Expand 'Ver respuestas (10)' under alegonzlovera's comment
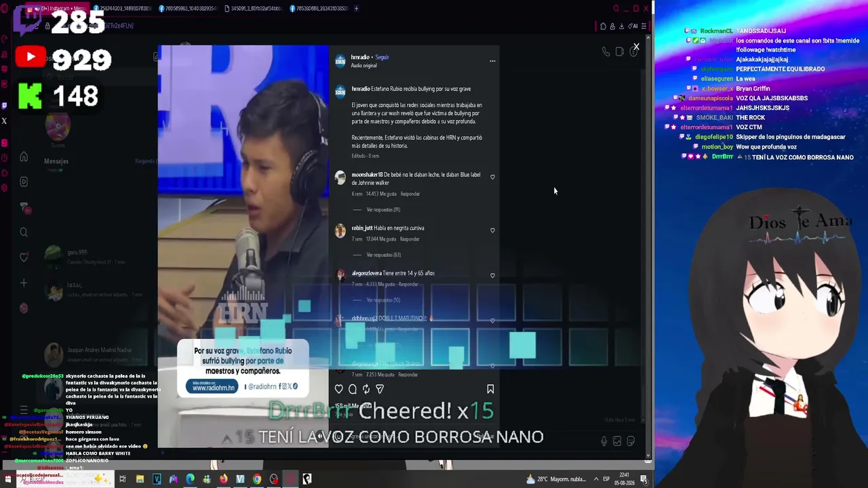Screen dimensions: 868x488 pyautogui.click(x=383, y=300)
